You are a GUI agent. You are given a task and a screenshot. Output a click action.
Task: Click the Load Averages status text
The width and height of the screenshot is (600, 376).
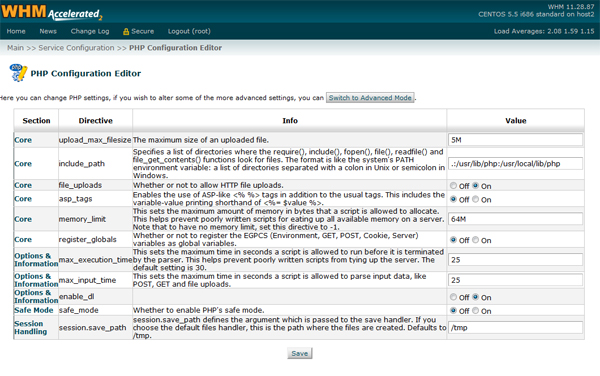point(544,31)
